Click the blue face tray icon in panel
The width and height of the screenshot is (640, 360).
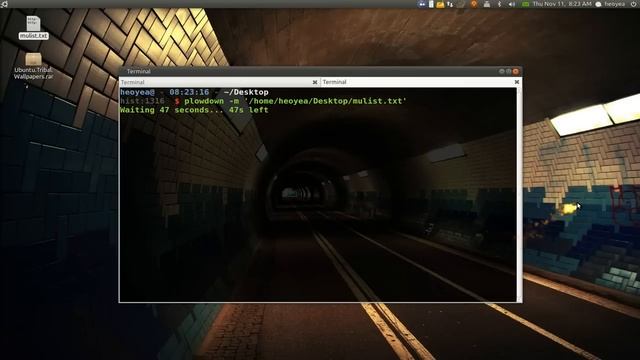[422, 4]
